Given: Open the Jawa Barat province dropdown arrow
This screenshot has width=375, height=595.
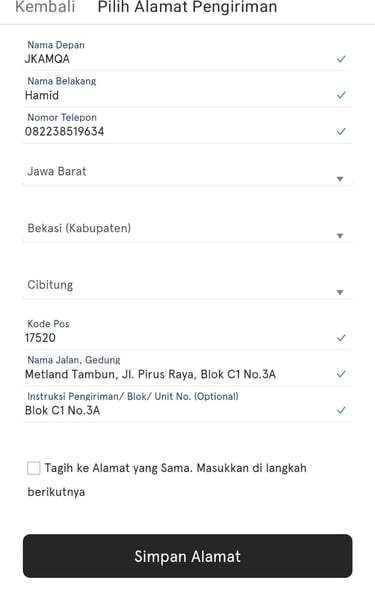Looking at the screenshot, I should [x=340, y=179].
